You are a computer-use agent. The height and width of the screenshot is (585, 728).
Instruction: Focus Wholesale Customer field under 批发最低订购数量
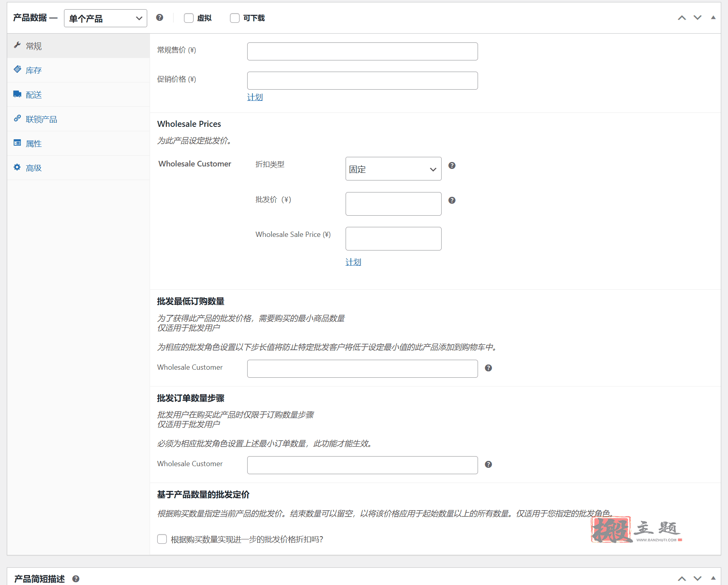pos(362,369)
